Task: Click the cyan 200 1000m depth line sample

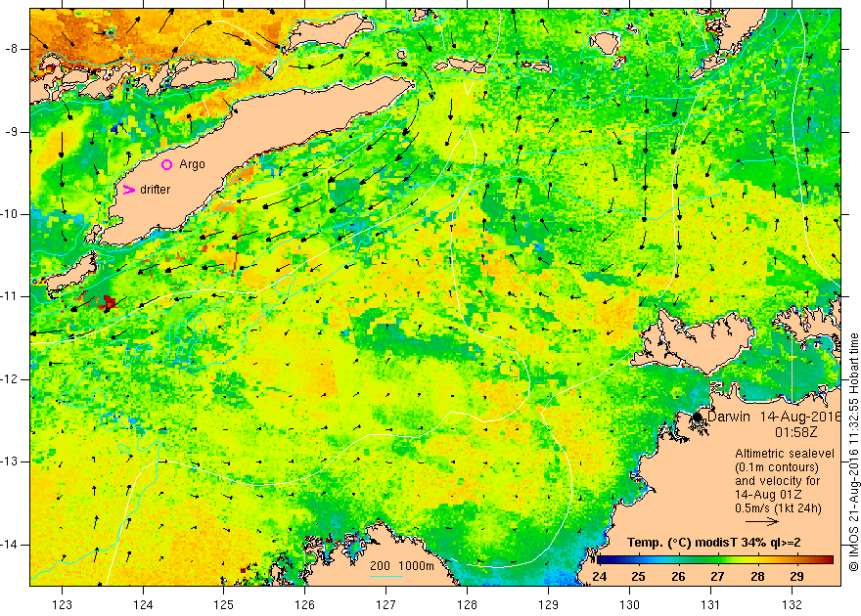Action: (x=386, y=576)
